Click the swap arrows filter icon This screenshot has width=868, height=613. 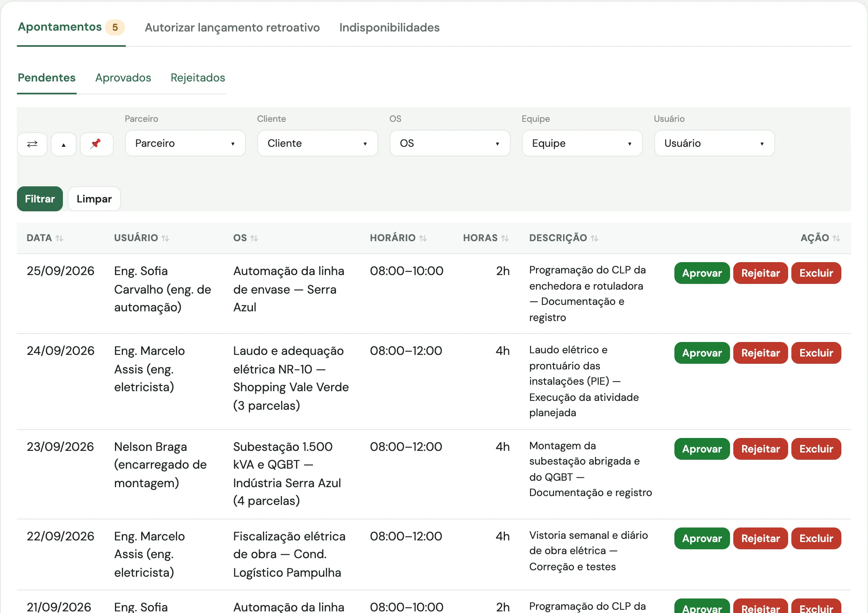point(32,144)
